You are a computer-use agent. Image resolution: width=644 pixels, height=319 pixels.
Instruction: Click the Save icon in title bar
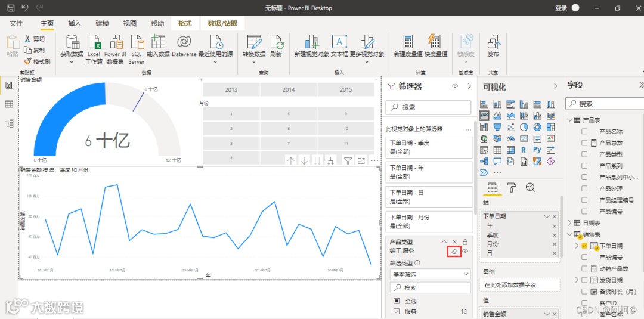[11, 8]
